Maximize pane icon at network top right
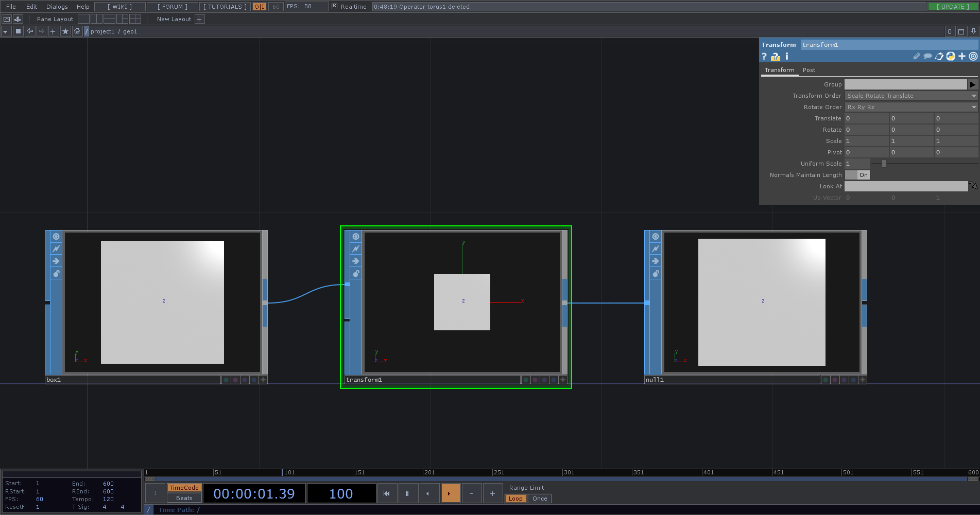The image size is (980, 515). click(961, 31)
